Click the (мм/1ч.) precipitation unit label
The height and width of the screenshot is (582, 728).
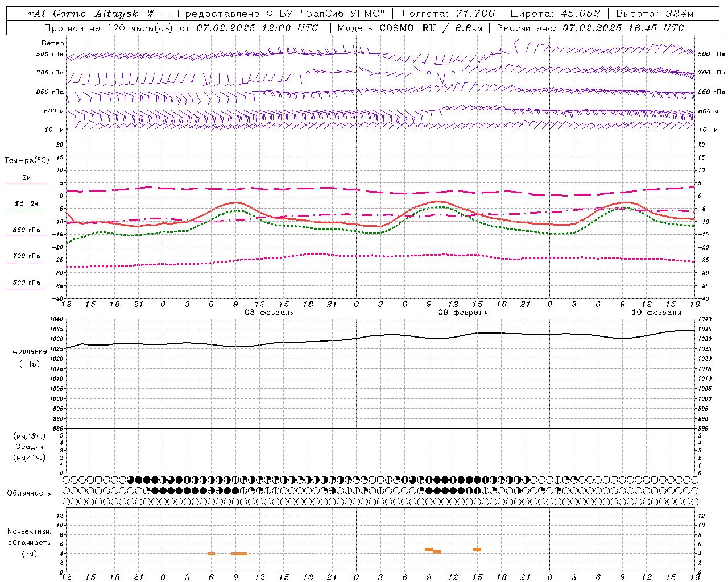click(x=30, y=458)
